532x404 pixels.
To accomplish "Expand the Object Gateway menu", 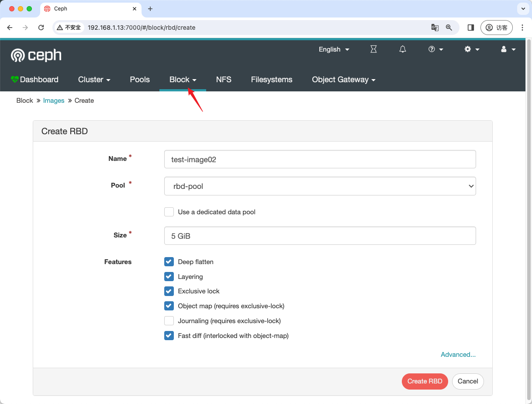I will [344, 80].
